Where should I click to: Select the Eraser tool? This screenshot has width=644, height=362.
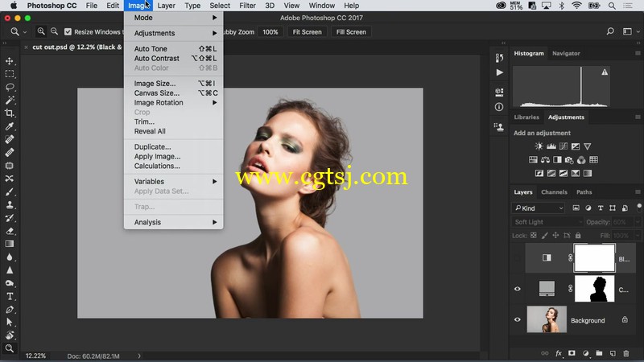[10, 231]
